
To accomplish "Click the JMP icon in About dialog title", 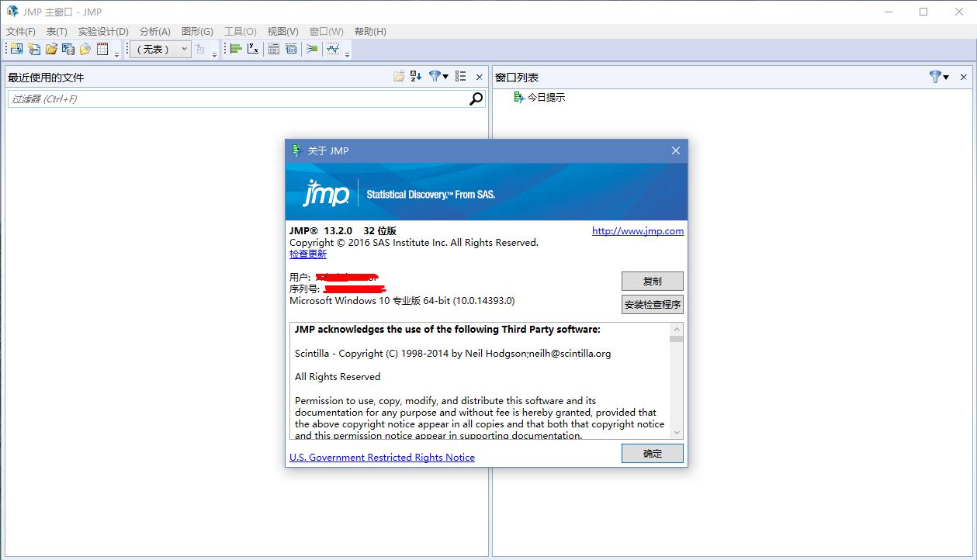I will tap(296, 150).
